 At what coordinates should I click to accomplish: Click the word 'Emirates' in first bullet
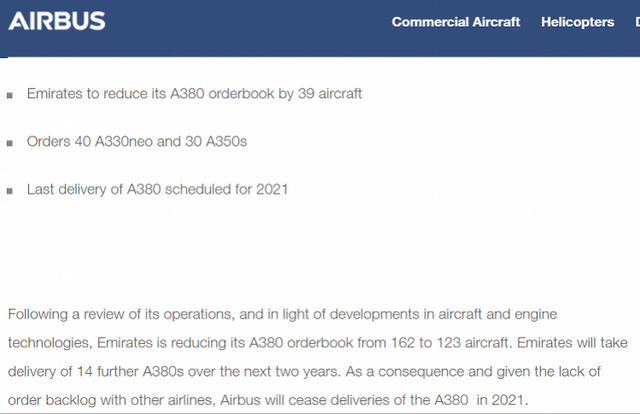click(x=55, y=93)
